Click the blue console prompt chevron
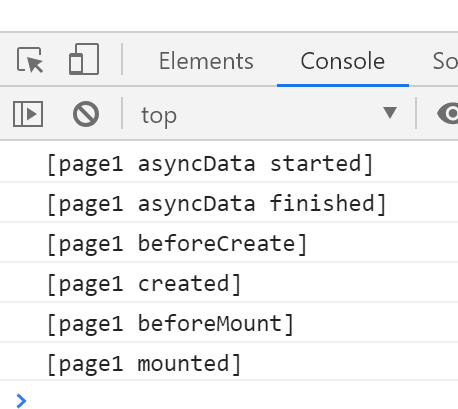Image resolution: width=458 pixels, height=409 pixels. (x=21, y=401)
